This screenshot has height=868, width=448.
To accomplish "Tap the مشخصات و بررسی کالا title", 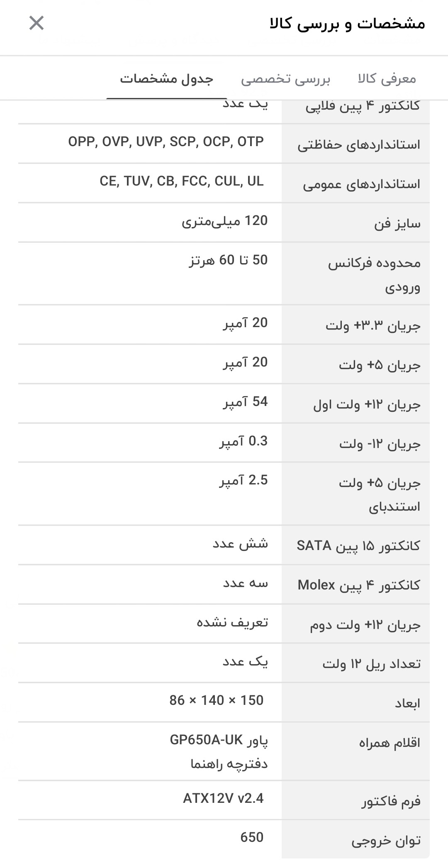I will pos(347,24).
